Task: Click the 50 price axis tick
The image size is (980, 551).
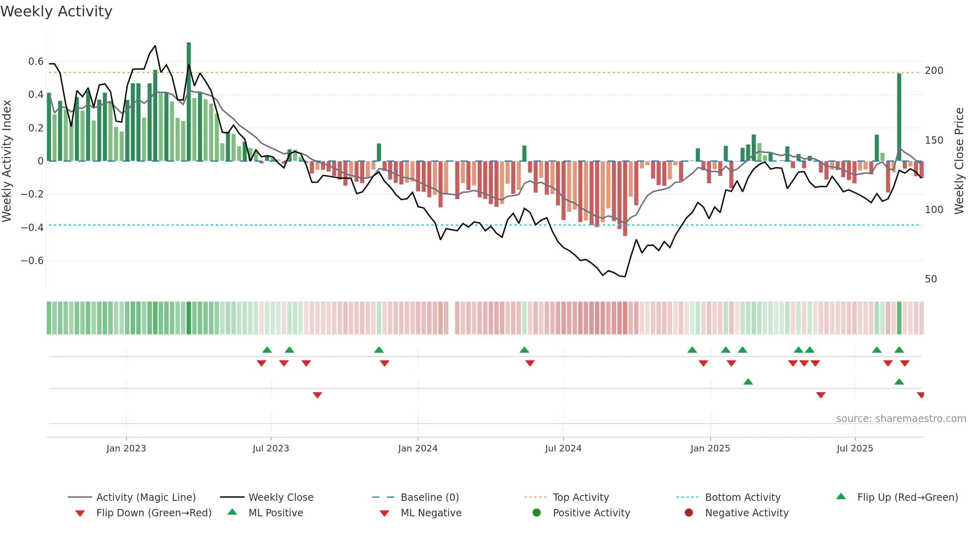Action: [931, 279]
